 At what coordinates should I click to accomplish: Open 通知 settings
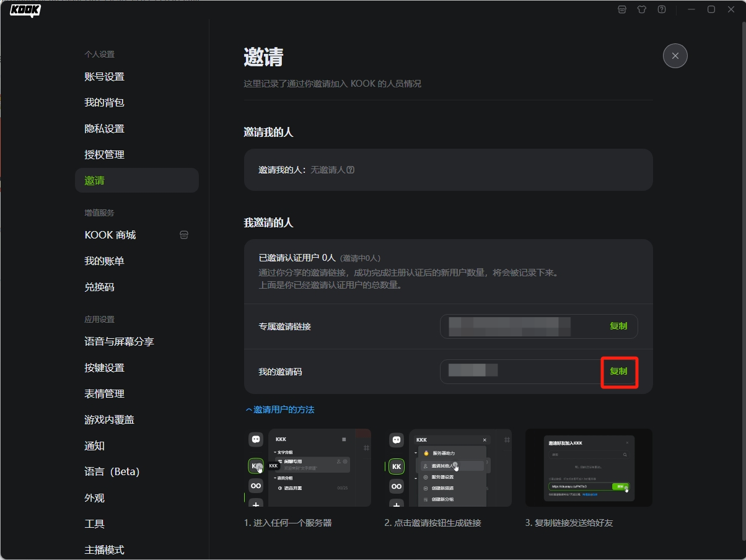(137, 445)
